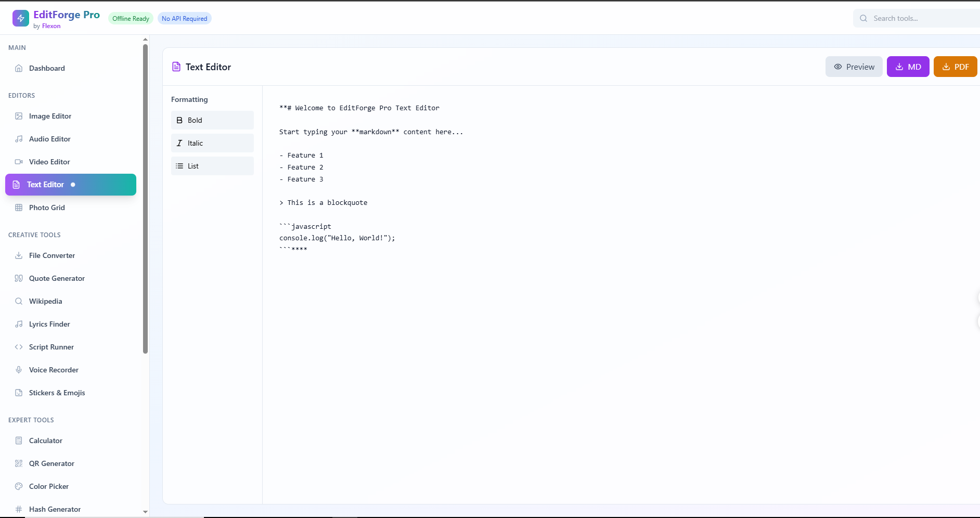Click the eye icon on Preview button
The image size is (980, 518).
(838, 67)
